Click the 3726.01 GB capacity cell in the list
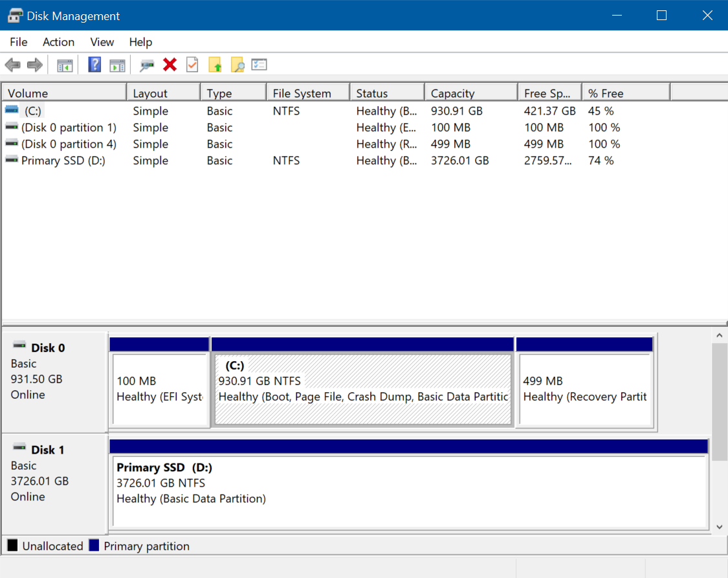 tap(459, 161)
